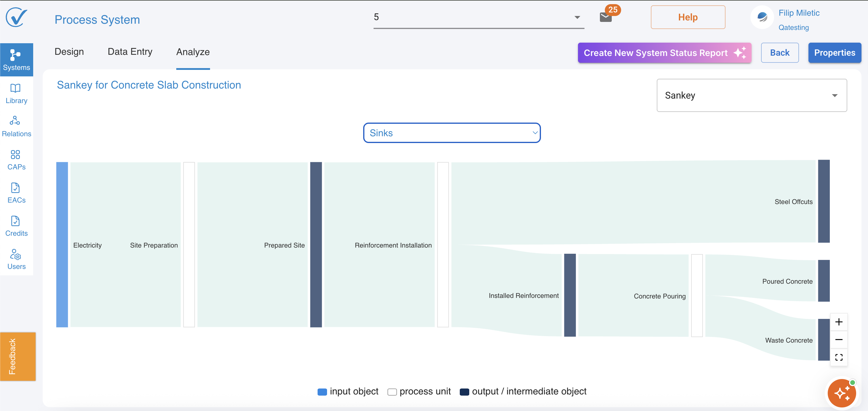Image resolution: width=868 pixels, height=411 pixels.
Task: Fit diagram to fullscreen view
Action: click(839, 357)
